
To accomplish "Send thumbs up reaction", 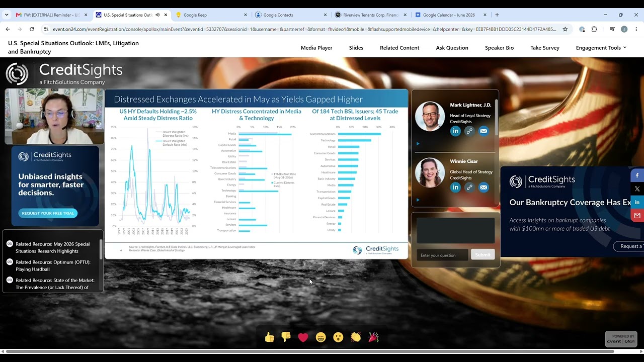I will tap(270, 337).
